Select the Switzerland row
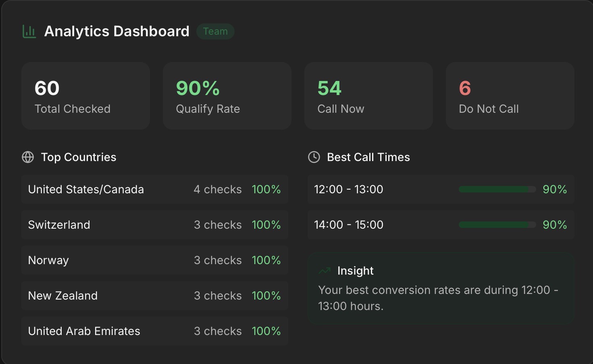 [x=155, y=225]
